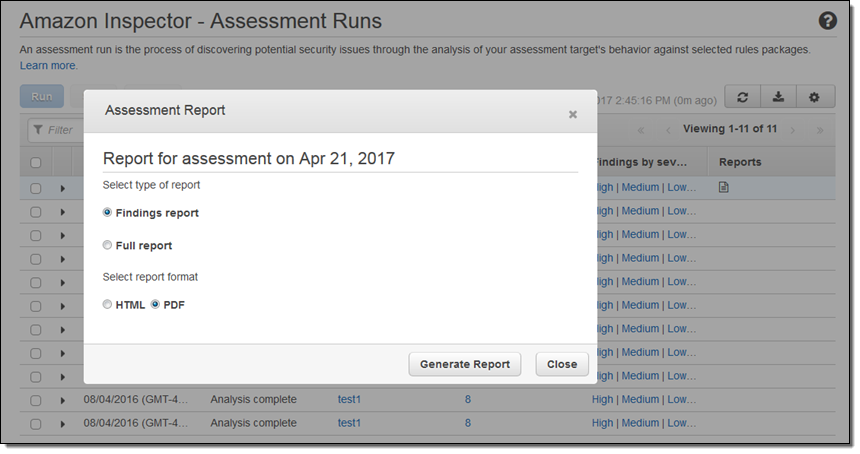Click the Generate Report button
Viewport: 860px width, 454px height.
464,364
